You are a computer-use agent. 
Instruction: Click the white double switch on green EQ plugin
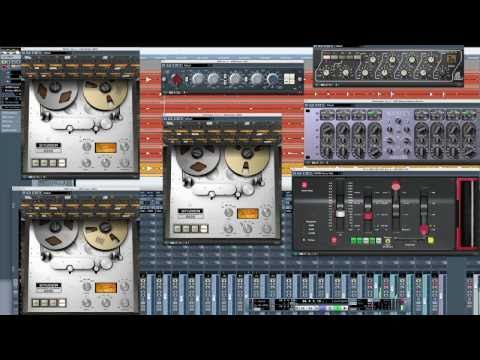[x=289, y=79]
